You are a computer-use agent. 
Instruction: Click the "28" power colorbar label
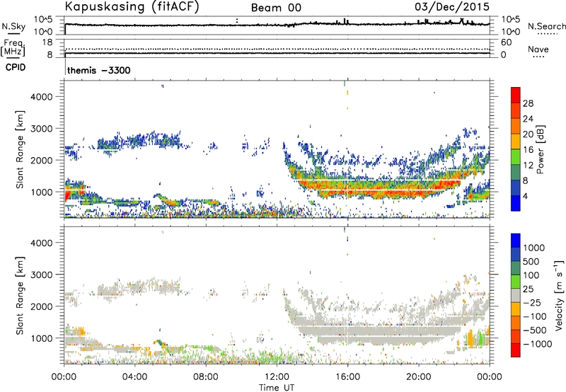528,103
